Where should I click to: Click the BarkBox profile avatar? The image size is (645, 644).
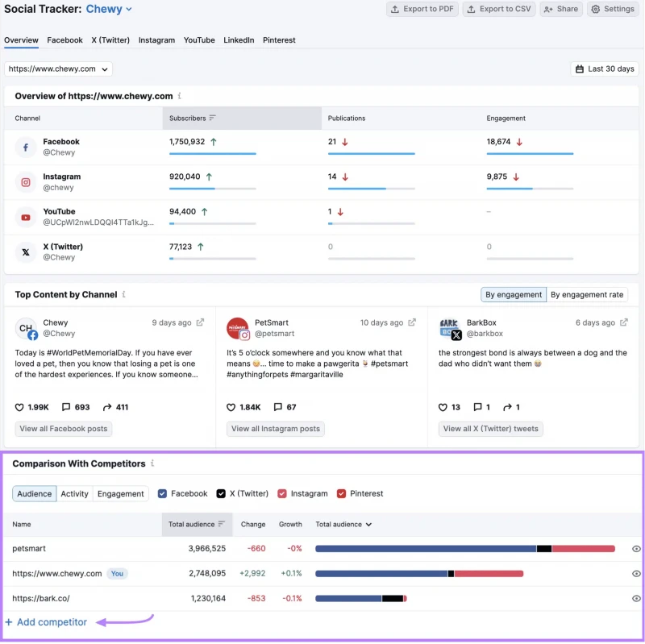pyautogui.click(x=450, y=328)
